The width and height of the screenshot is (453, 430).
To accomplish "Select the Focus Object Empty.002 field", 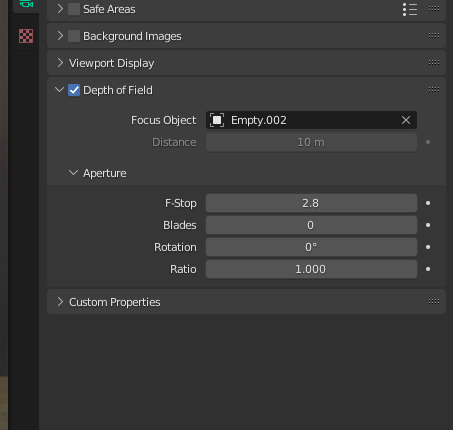I will [x=311, y=120].
